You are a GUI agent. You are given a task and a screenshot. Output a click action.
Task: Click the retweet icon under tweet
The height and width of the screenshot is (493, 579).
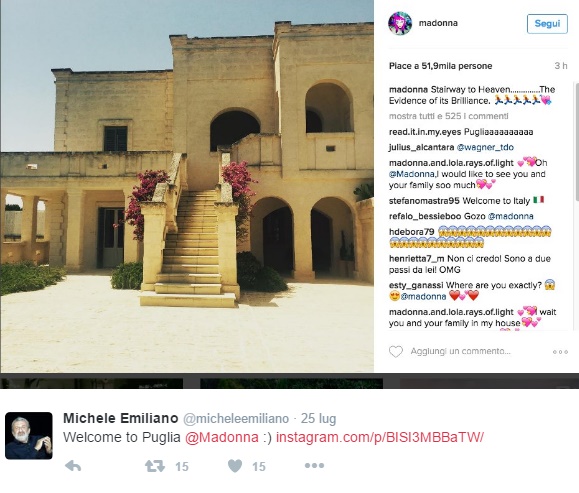[x=155, y=466]
